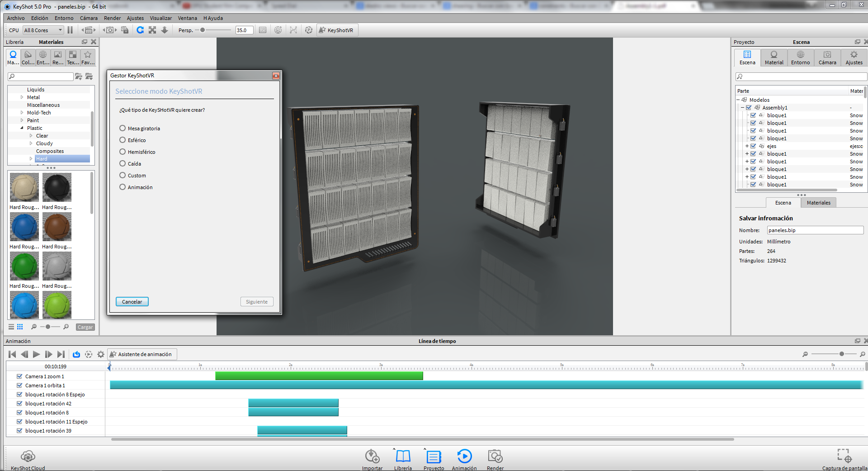Open the Textures library icon tab
868x471 pixels.
click(x=73, y=57)
